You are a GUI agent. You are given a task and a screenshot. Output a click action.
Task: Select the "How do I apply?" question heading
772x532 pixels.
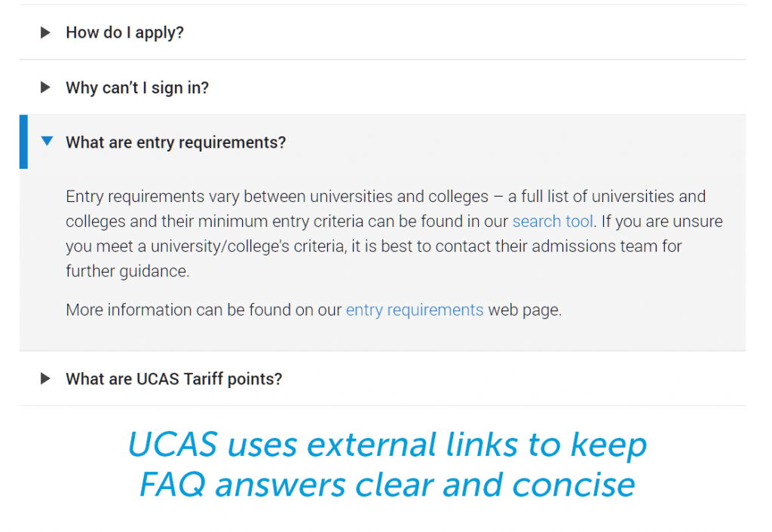click(x=124, y=32)
